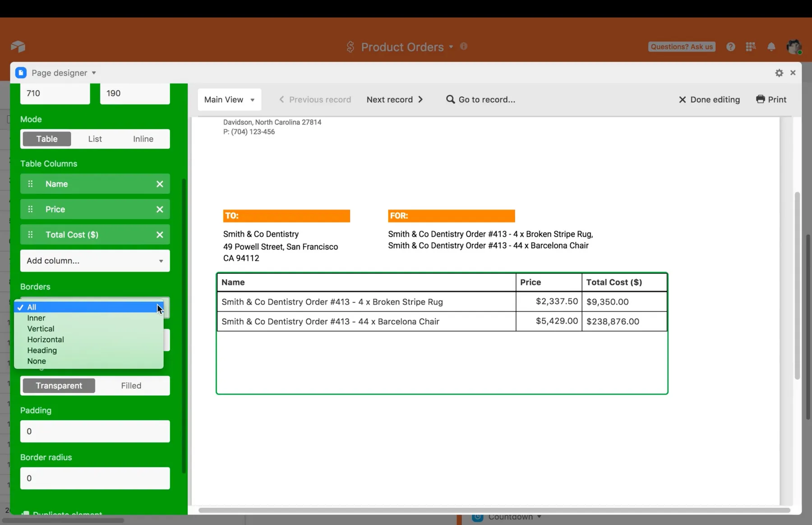Expand the Add column dropdown
The height and width of the screenshot is (525, 812).
pyautogui.click(x=95, y=261)
